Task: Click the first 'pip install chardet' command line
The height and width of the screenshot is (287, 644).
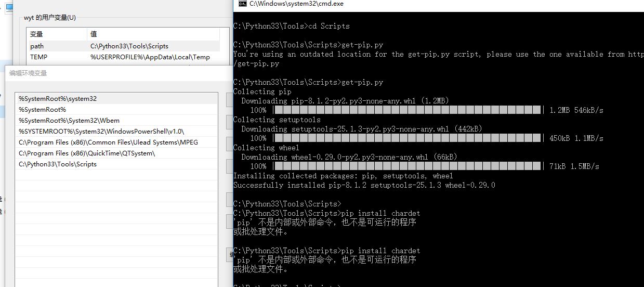Action: click(379, 213)
